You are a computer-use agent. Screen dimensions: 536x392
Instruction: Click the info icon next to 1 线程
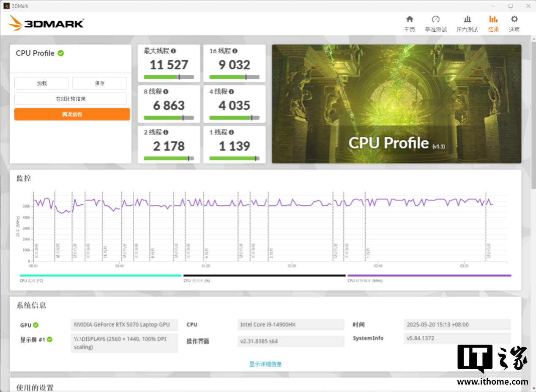click(232, 132)
